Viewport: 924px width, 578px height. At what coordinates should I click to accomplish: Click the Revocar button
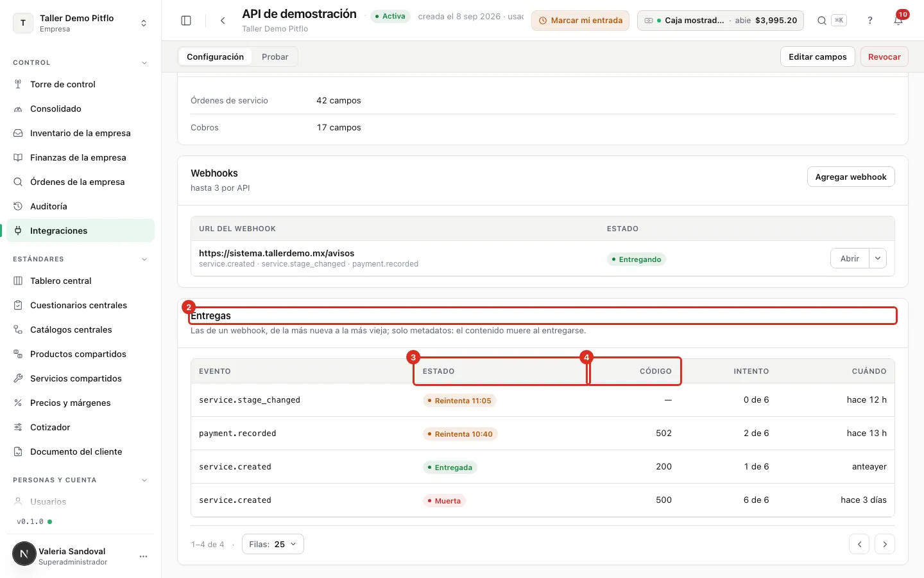(884, 57)
